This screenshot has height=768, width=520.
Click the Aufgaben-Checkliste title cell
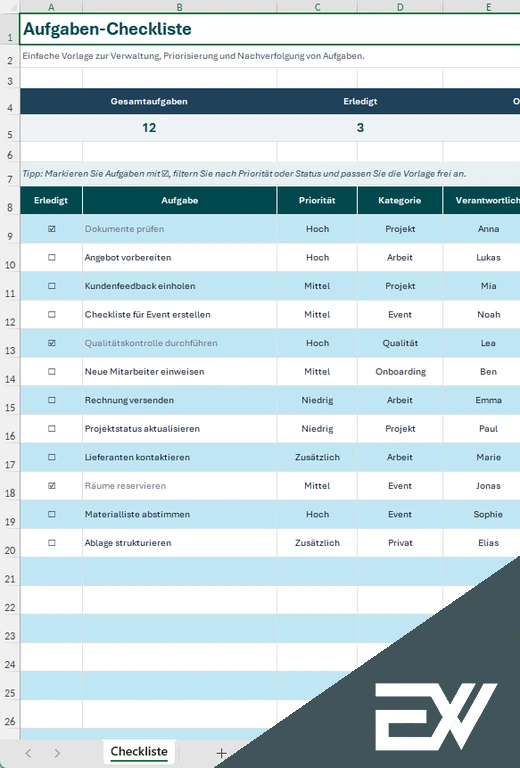(270, 29)
